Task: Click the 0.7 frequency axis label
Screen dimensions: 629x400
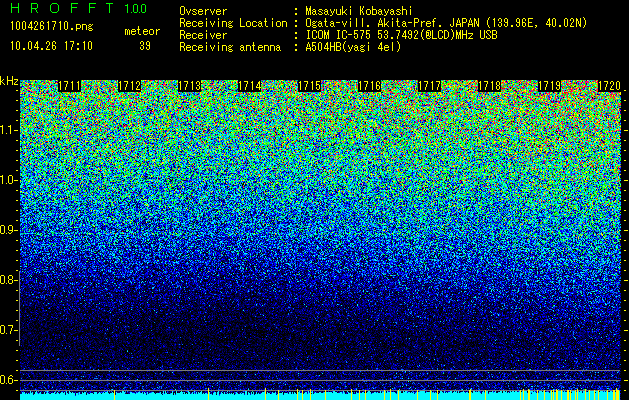Action: coord(8,330)
